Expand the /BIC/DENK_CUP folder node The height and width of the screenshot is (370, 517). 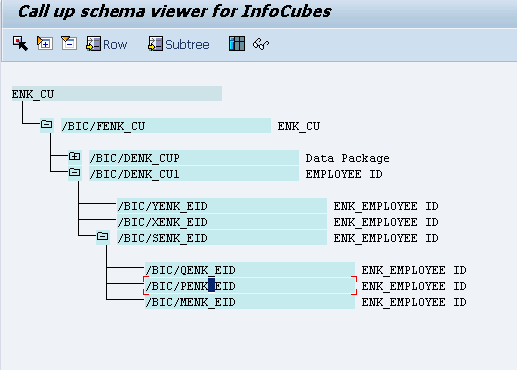pyautogui.click(x=75, y=157)
